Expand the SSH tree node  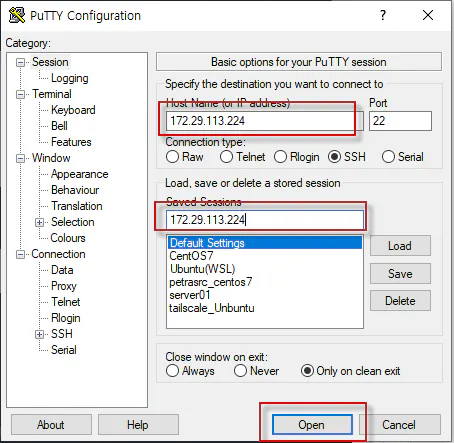[39, 334]
